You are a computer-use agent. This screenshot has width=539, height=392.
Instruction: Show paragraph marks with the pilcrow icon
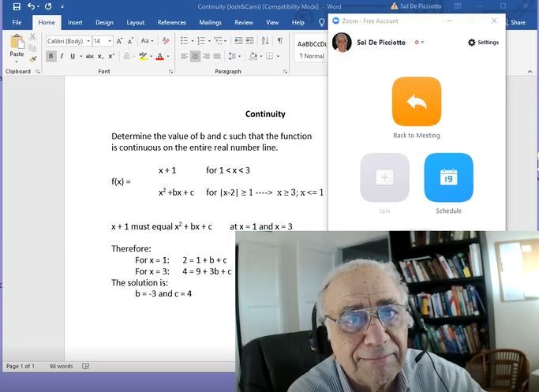(x=279, y=41)
